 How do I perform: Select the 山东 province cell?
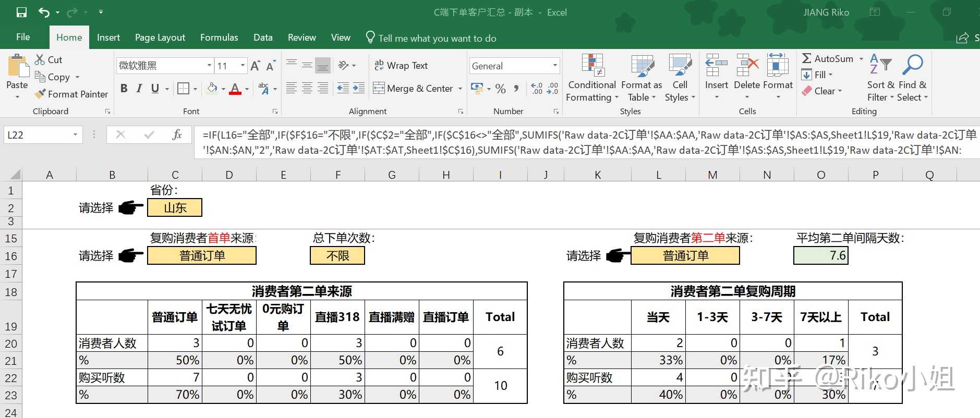(x=175, y=207)
